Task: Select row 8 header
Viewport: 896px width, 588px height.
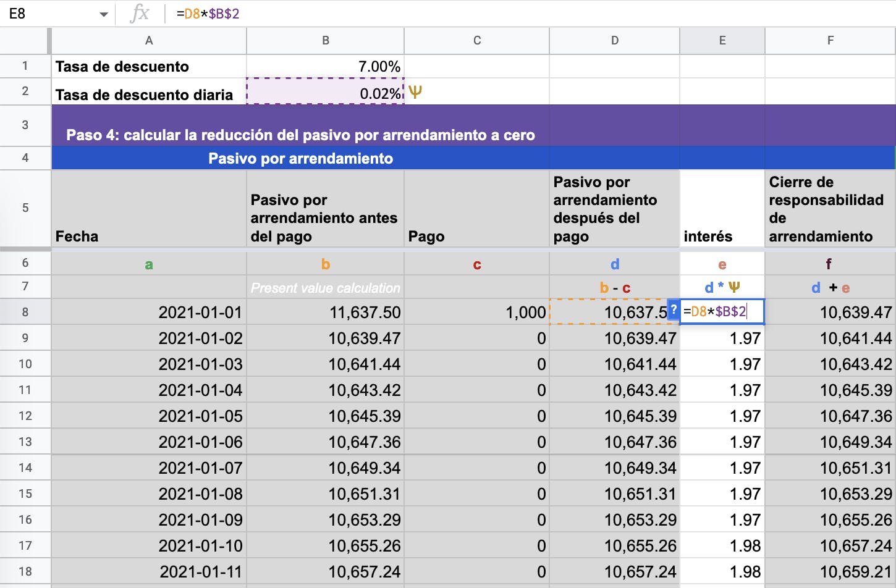Action: pyautogui.click(x=25, y=312)
